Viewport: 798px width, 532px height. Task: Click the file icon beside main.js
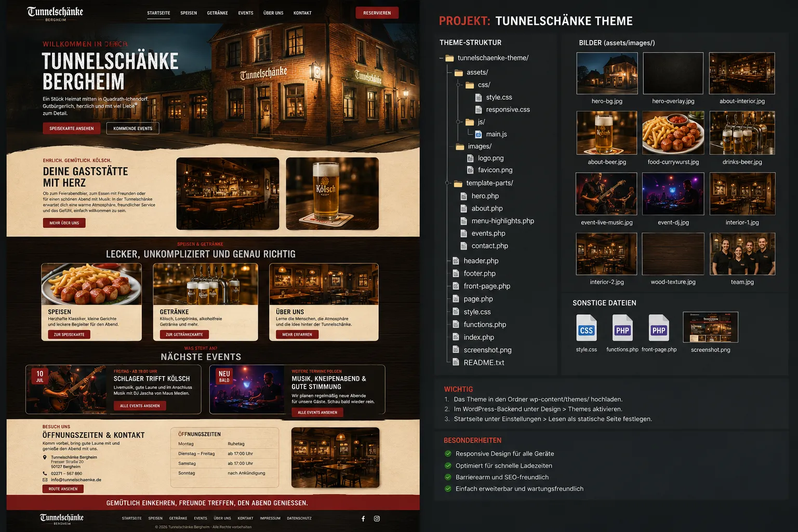(478, 134)
